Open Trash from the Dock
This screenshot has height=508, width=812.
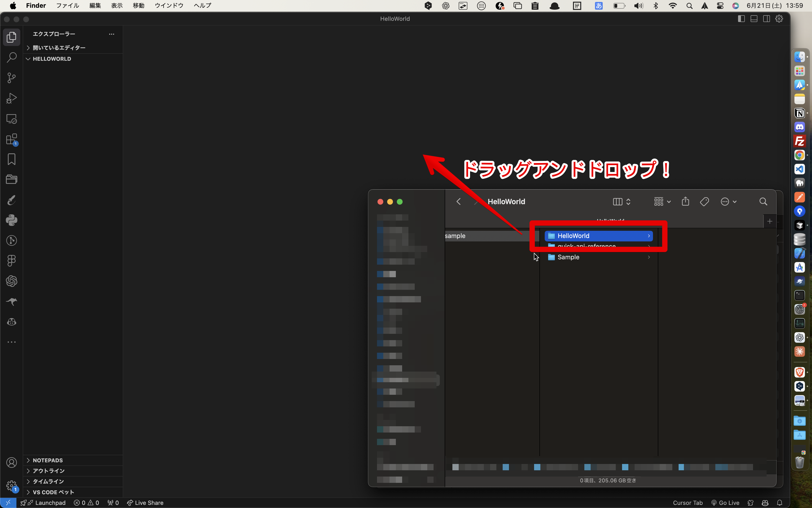[x=800, y=462]
